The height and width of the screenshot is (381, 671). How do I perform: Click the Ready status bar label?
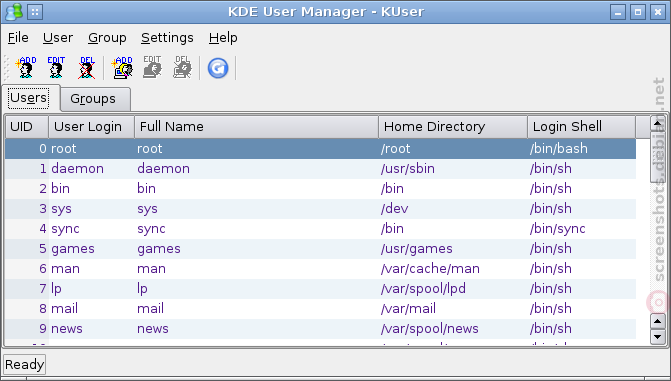point(24,364)
